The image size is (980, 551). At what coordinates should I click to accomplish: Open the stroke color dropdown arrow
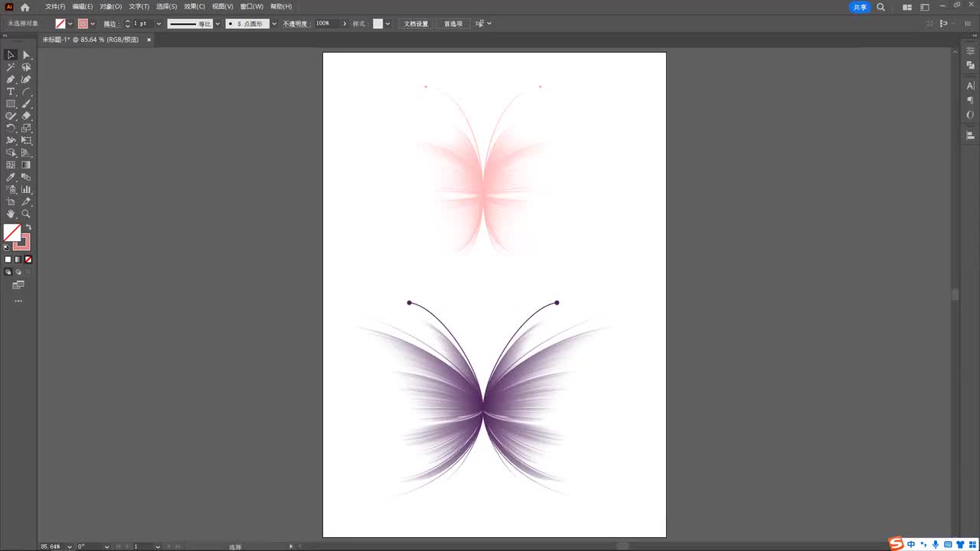(93, 24)
